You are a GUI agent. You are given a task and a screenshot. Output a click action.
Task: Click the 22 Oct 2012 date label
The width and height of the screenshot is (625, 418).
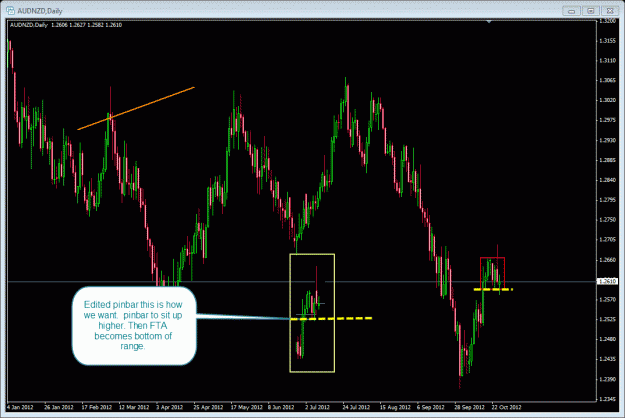coord(506,407)
